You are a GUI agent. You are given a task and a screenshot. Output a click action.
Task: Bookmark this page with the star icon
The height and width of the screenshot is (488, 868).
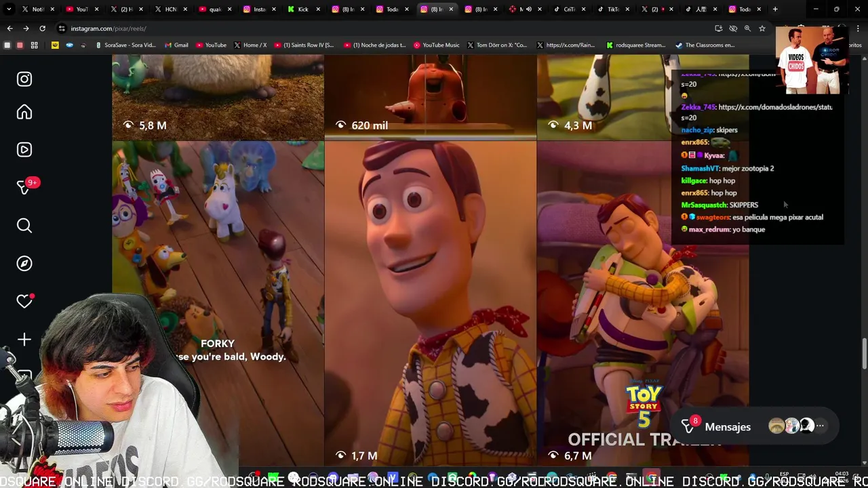(x=762, y=28)
